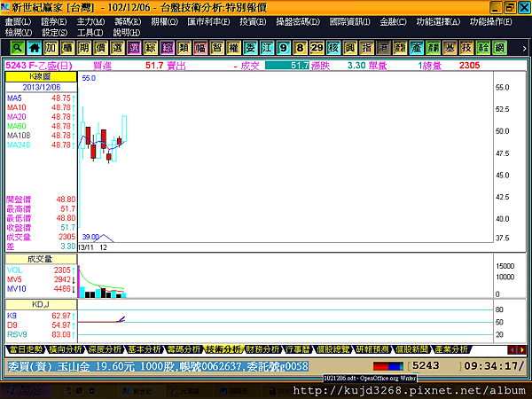Image resolution: width=532 pixels, height=399 pixels.
Task: Switch to the 行事曆 tab
Action: (297, 349)
